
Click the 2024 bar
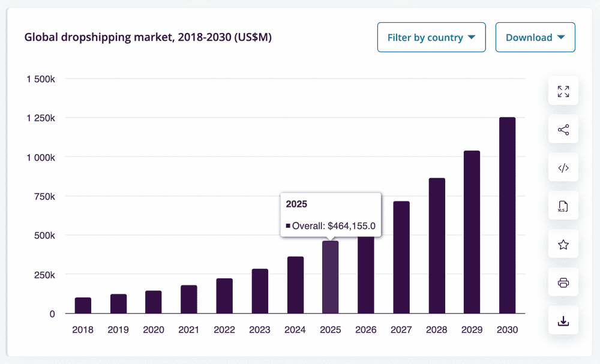point(295,285)
